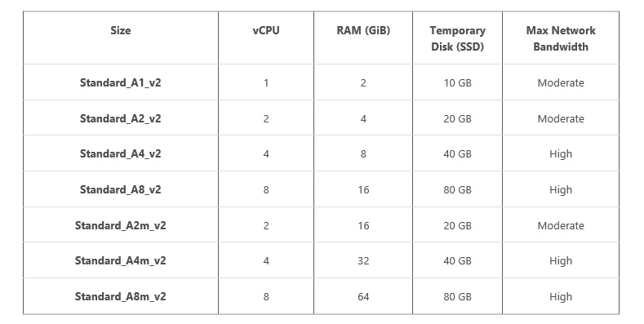This screenshot has height=324, width=644.
Task: Click vCPU value 1 for Standard_A1_v2
Action: click(x=266, y=83)
